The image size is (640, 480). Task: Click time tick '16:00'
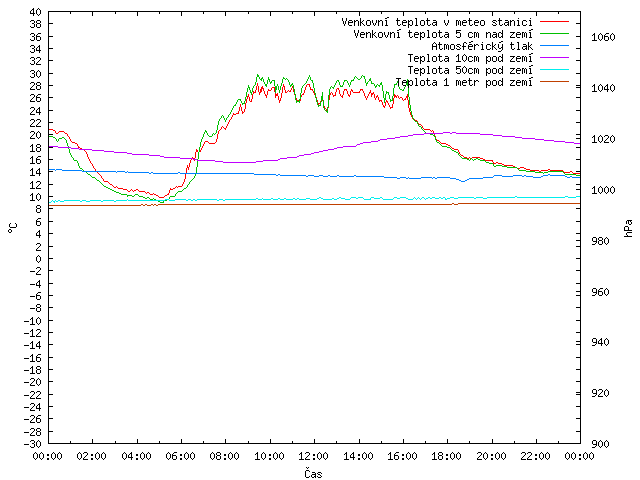click(x=402, y=456)
